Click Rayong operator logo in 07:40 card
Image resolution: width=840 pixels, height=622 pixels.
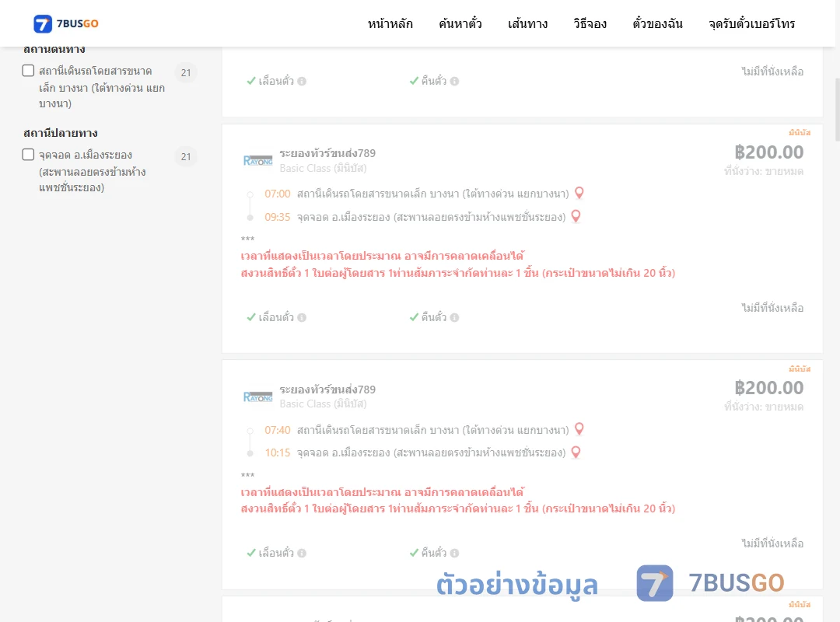[257, 397]
